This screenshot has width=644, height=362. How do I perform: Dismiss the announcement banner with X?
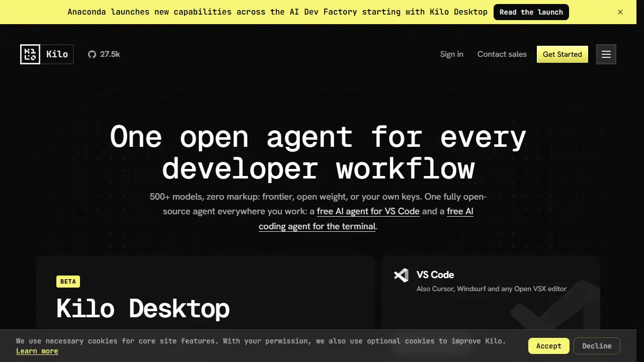tap(620, 12)
